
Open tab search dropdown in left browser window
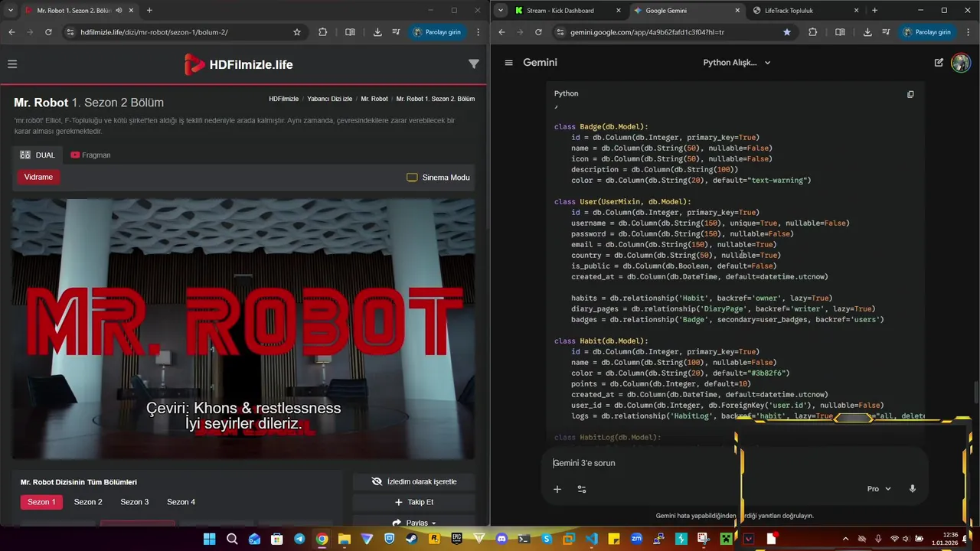tap(11, 11)
